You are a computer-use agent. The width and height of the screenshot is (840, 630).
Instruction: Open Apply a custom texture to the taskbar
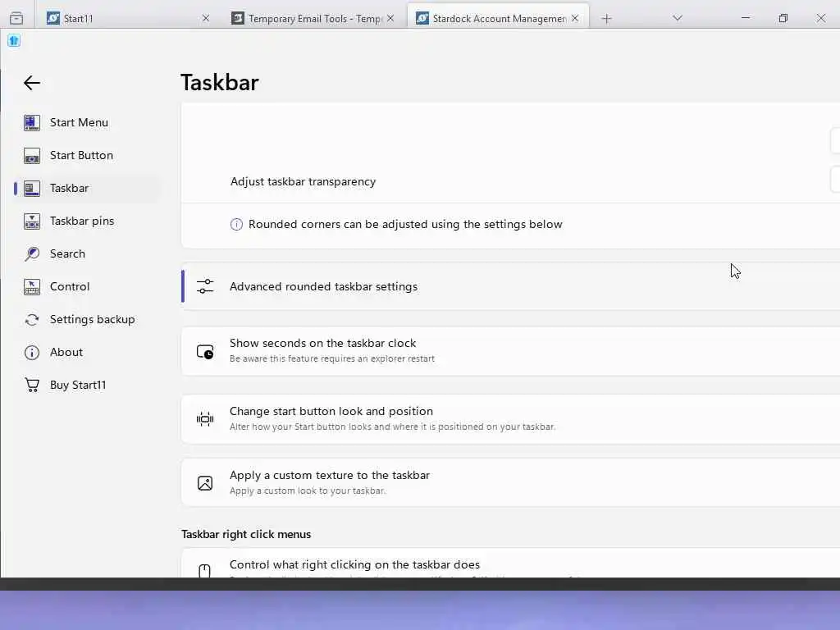click(510, 482)
